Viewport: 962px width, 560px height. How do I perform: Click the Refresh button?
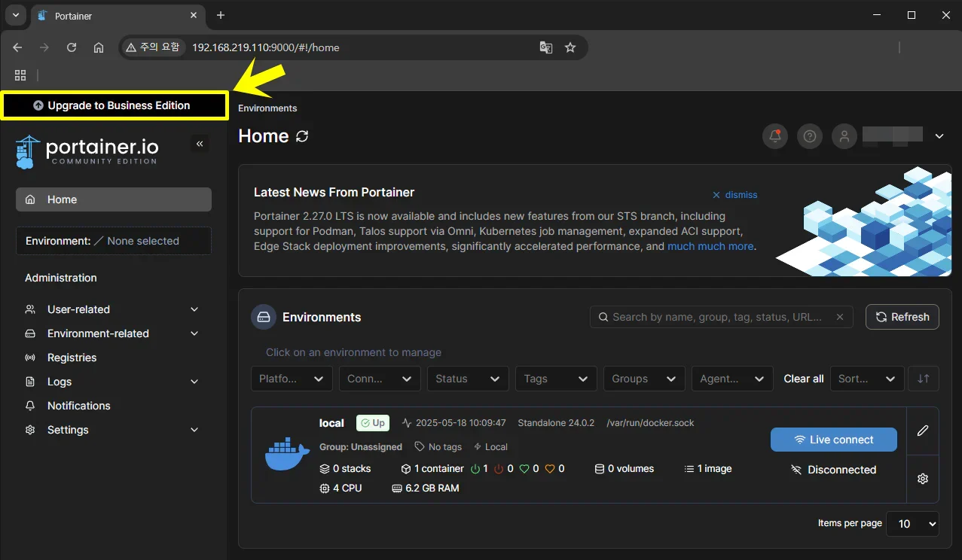(x=902, y=317)
